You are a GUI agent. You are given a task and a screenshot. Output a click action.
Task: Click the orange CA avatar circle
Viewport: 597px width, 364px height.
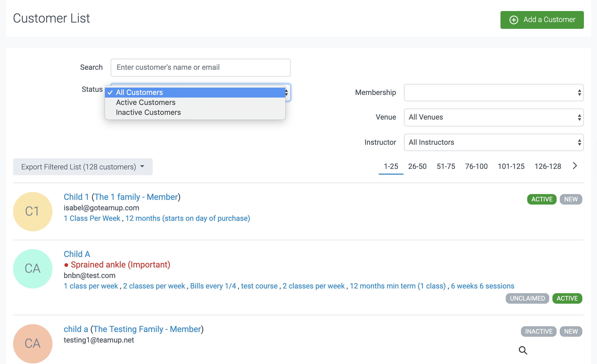pyautogui.click(x=33, y=344)
